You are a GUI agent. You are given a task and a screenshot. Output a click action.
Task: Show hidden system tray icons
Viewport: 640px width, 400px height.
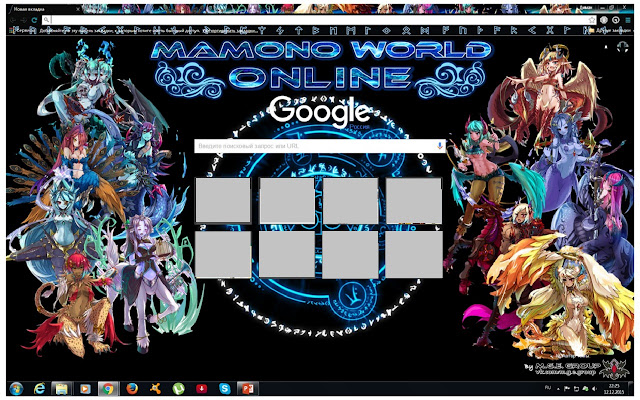(x=559, y=389)
